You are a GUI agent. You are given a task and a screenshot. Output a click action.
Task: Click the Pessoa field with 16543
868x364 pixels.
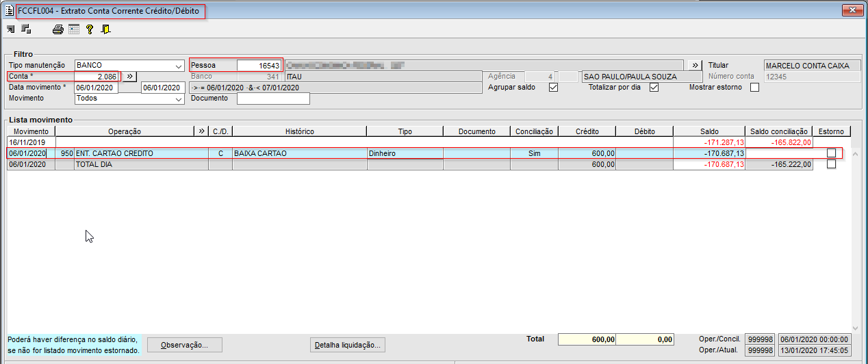[259, 66]
